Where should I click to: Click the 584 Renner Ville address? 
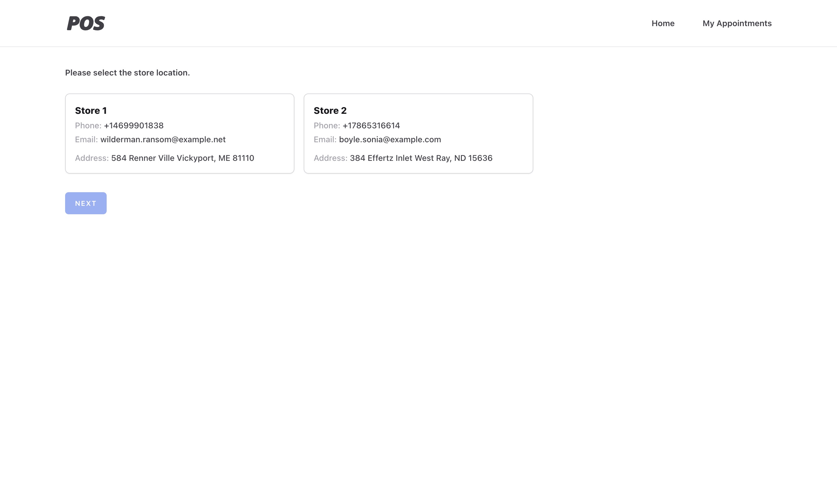tap(183, 158)
